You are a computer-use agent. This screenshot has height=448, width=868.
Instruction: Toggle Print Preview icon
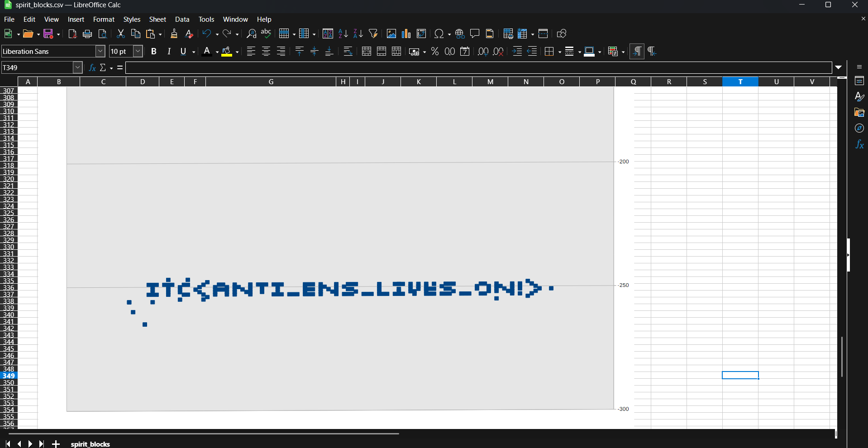point(103,33)
